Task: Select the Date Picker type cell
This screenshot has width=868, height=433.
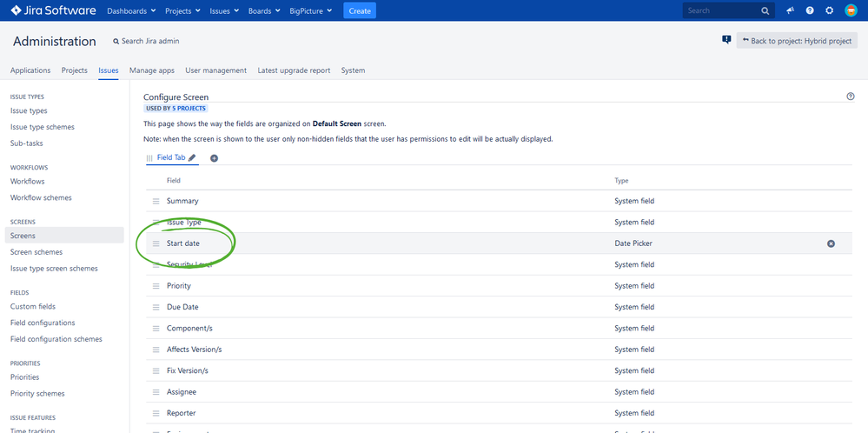Action: [633, 243]
